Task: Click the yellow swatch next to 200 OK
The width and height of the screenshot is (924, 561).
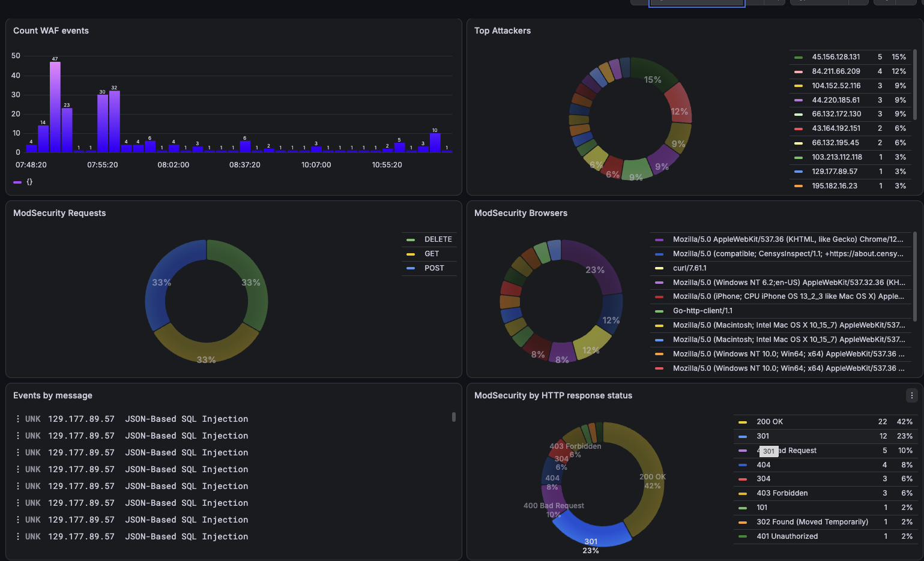Action: pos(743,422)
